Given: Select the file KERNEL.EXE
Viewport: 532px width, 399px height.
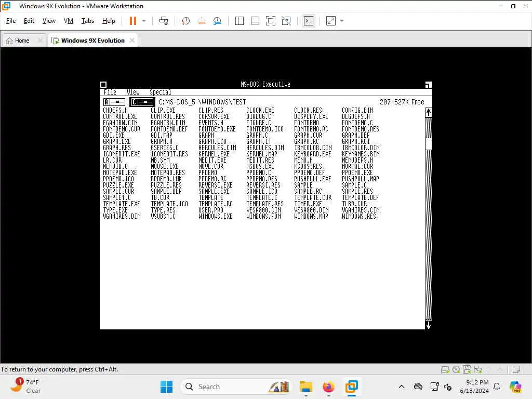Looking at the screenshot, I should click(214, 154).
